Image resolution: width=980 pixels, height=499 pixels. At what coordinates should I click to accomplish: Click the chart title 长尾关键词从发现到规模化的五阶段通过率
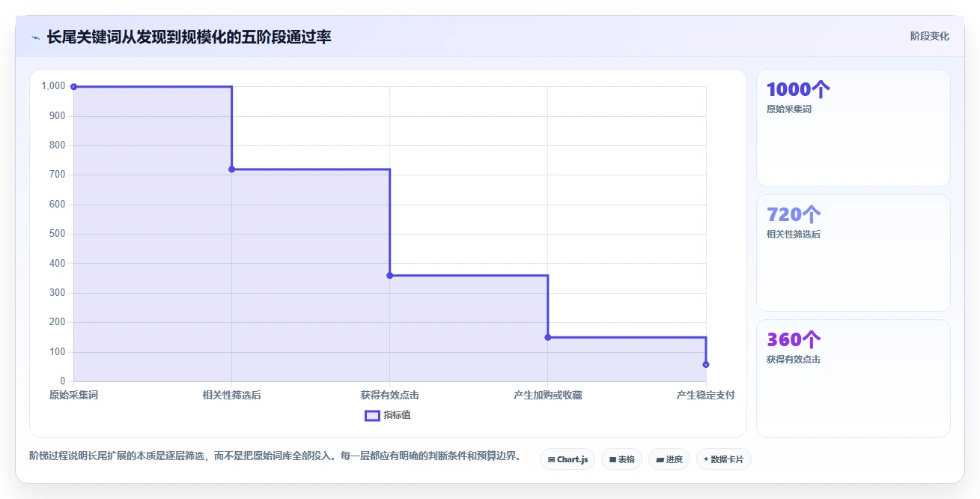click(x=189, y=37)
